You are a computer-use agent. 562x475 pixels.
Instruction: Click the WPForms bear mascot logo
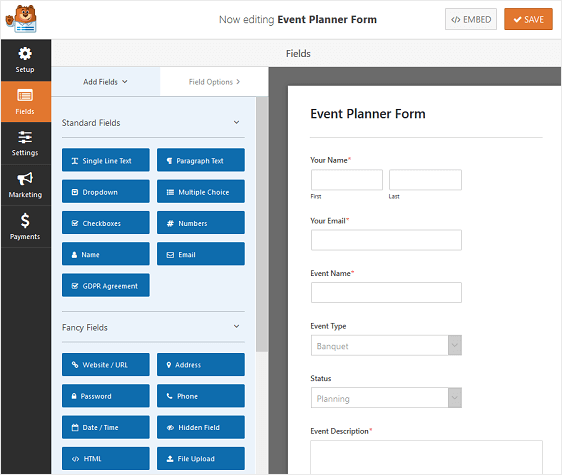pos(21,19)
